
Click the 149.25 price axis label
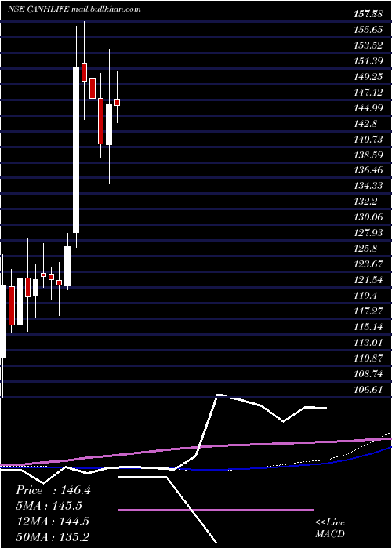coord(368,77)
